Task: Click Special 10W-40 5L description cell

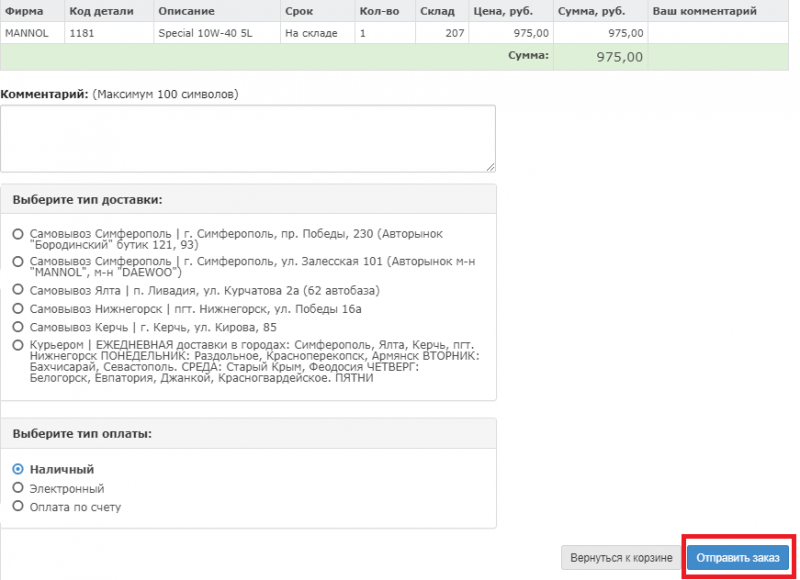Action: (x=217, y=33)
